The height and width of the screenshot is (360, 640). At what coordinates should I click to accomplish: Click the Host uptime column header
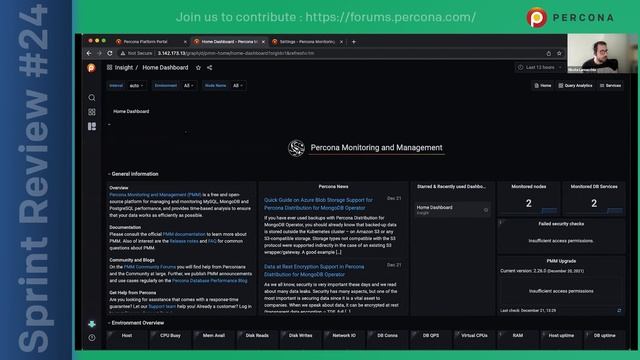(x=561, y=336)
